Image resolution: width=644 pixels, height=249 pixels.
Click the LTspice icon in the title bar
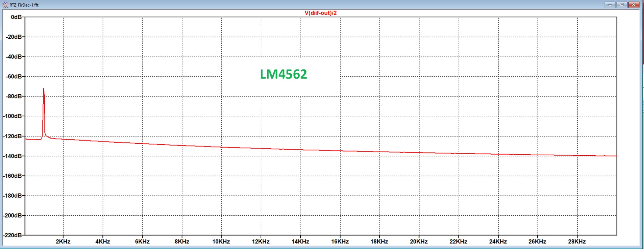[5, 5]
